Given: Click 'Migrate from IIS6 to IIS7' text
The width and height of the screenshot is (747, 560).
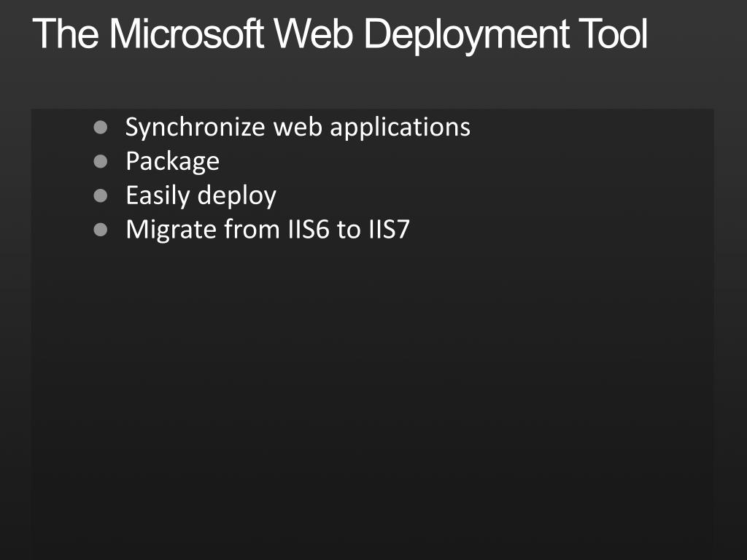Looking at the screenshot, I should point(267,230).
